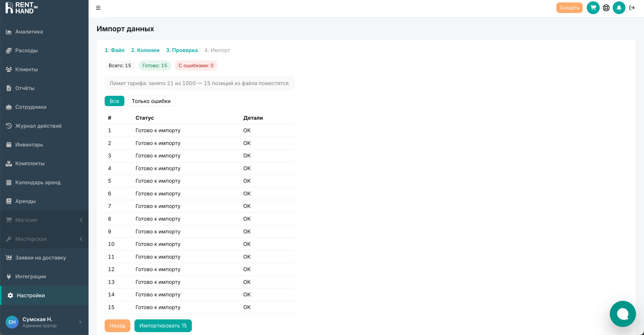Screen dimensions: 644x335
Task: Select row number 8 in table
Action: click(x=199, y=219)
